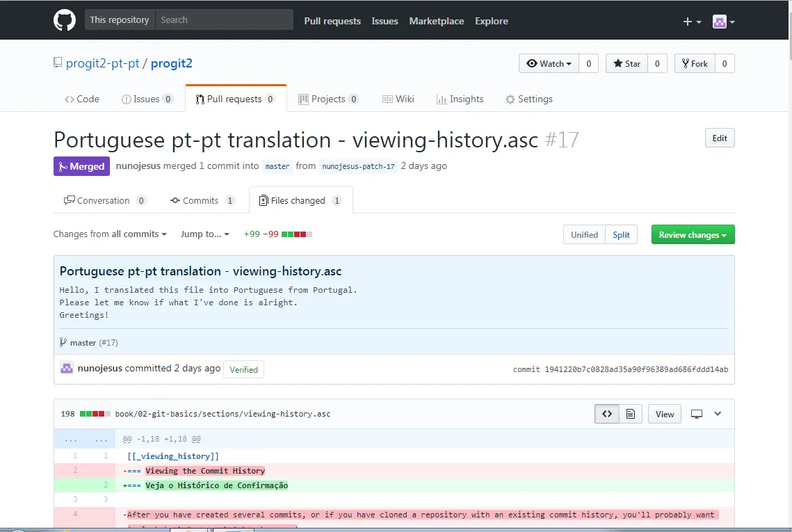Click the Edit title button
Viewport: 792px width, 532px height.
point(719,138)
